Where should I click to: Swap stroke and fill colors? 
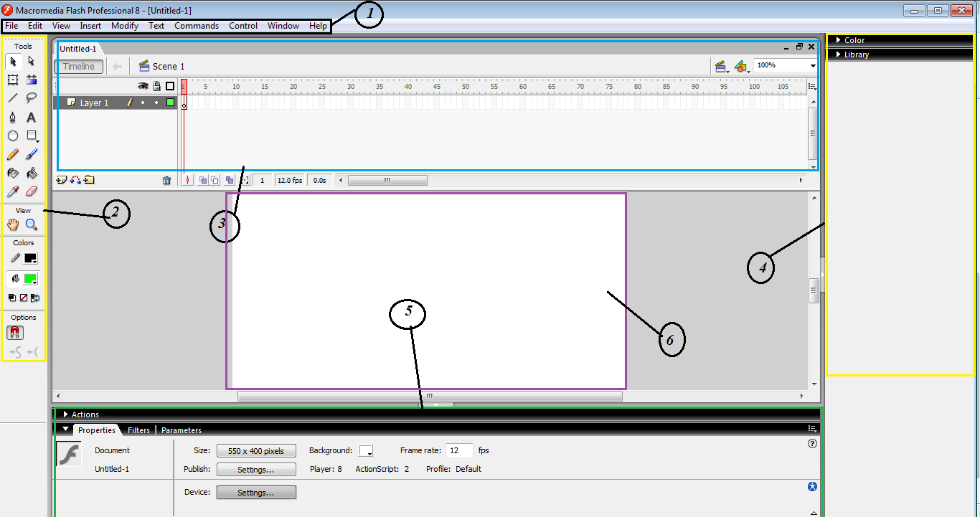(35, 298)
